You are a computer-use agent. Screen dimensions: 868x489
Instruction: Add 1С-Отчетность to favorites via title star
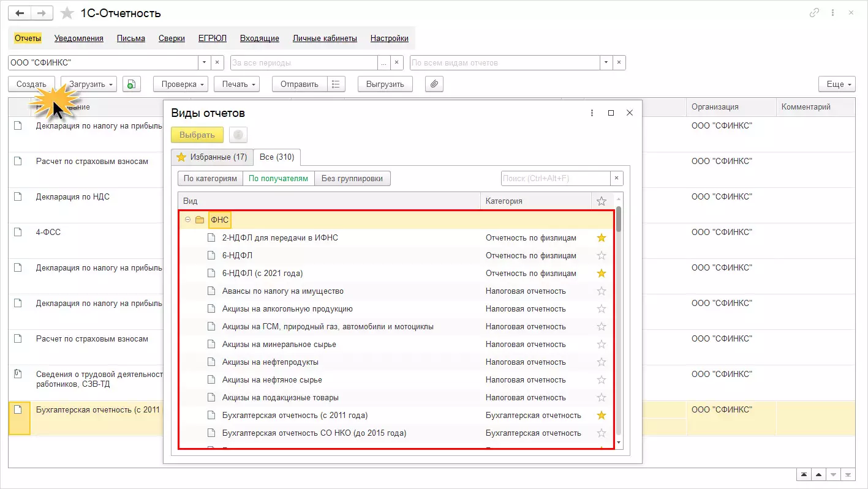pyautogui.click(x=67, y=13)
